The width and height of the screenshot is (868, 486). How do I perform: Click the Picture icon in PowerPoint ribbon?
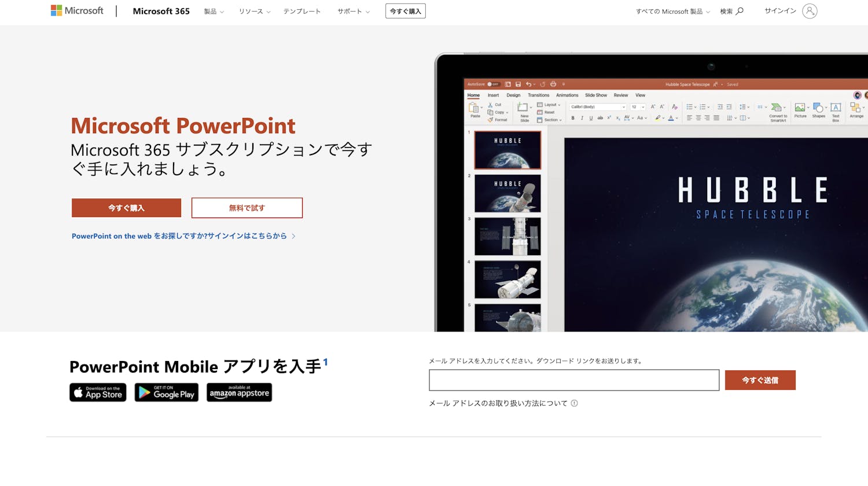tap(800, 108)
